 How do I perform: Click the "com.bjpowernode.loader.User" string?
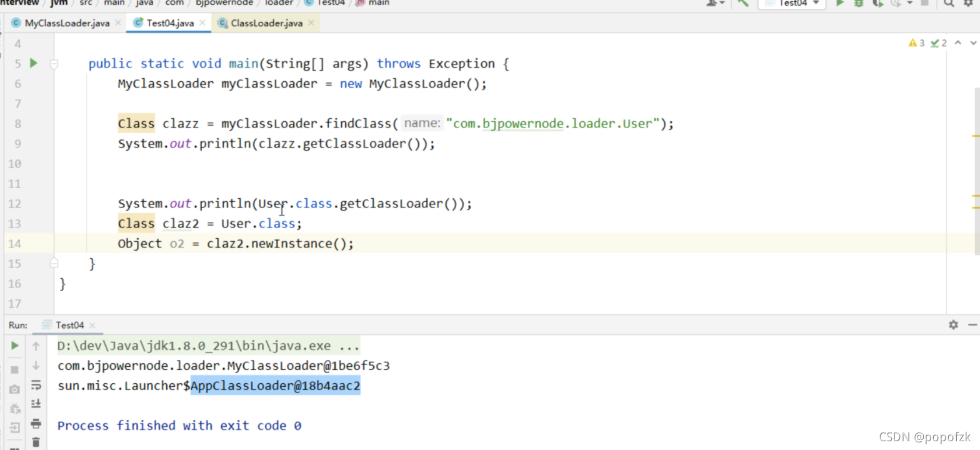tap(553, 124)
